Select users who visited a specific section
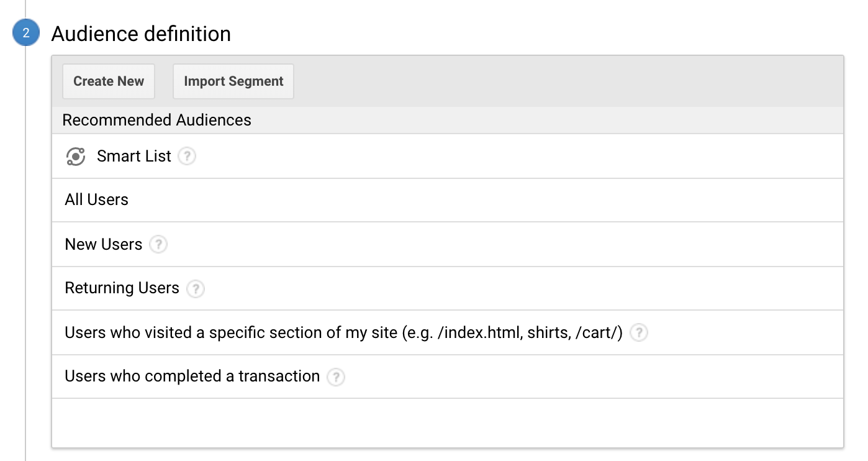Viewport: 868px width, 461px height. [x=343, y=333]
